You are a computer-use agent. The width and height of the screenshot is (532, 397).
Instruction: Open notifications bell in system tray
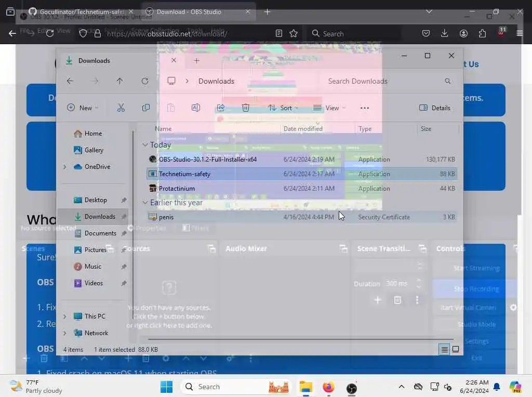pos(497,387)
